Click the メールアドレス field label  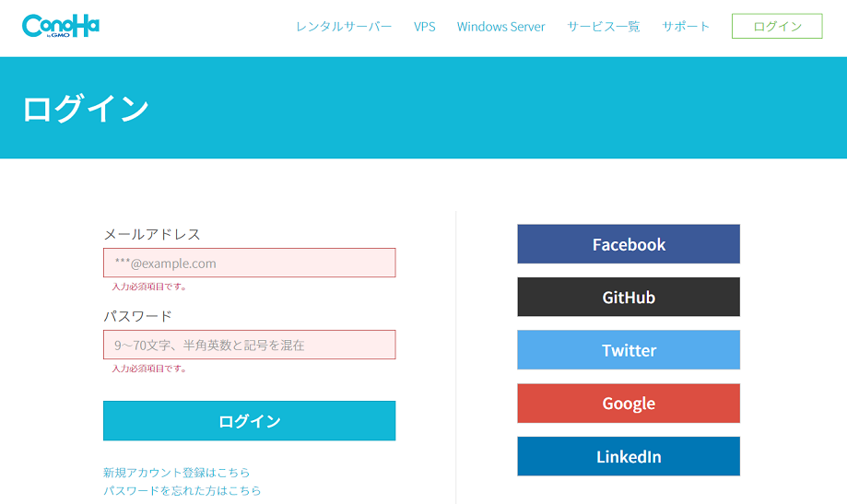pyautogui.click(x=152, y=234)
